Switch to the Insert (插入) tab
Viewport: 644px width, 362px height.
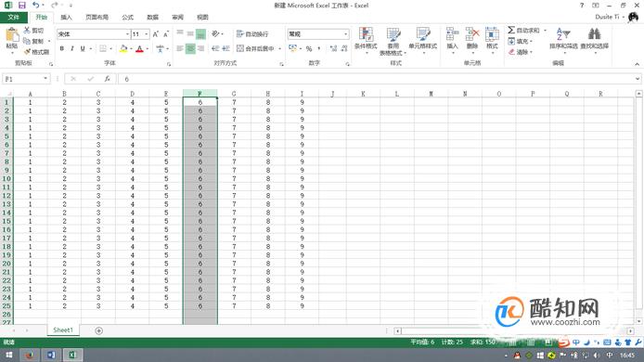tap(66, 18)
